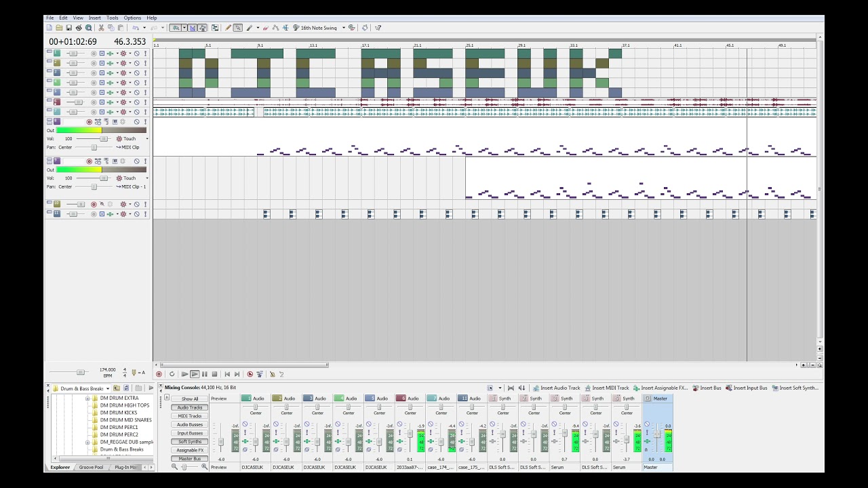Open the mixing console properties dropdown arrow
This screenshot has height=488, width=868.
(x=500, y=388)
